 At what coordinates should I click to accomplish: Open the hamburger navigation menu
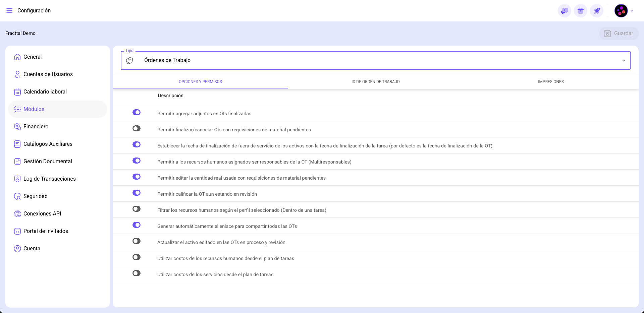click(9, 11)
